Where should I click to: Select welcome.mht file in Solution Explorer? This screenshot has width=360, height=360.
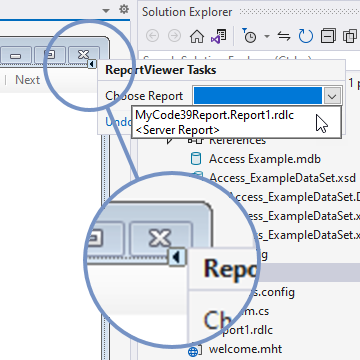[x=245, y=349]
